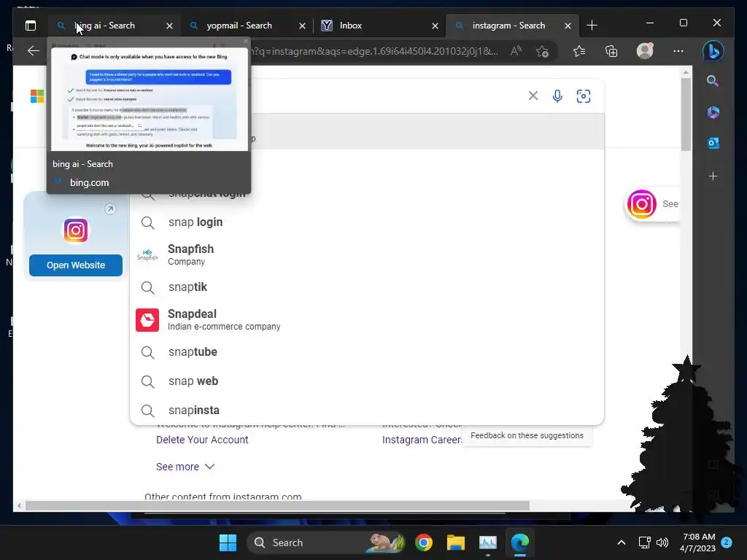Launch Google Chrome from taskbar
The image size is (747, 560).
point(424,542)
